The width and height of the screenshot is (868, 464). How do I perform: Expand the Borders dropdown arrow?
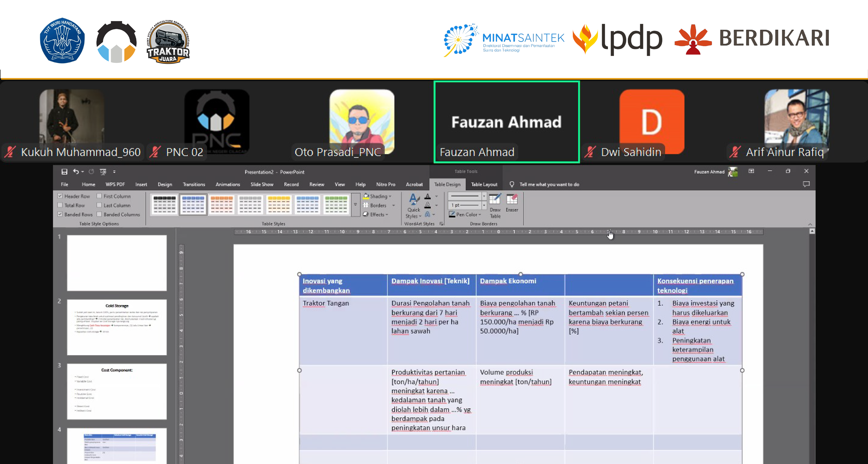coord(394,205)
